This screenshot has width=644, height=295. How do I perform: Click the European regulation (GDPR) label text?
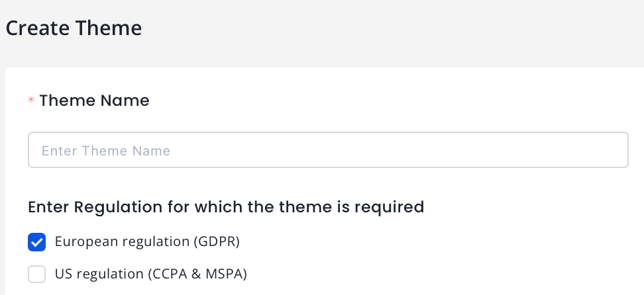click(147, 242)
